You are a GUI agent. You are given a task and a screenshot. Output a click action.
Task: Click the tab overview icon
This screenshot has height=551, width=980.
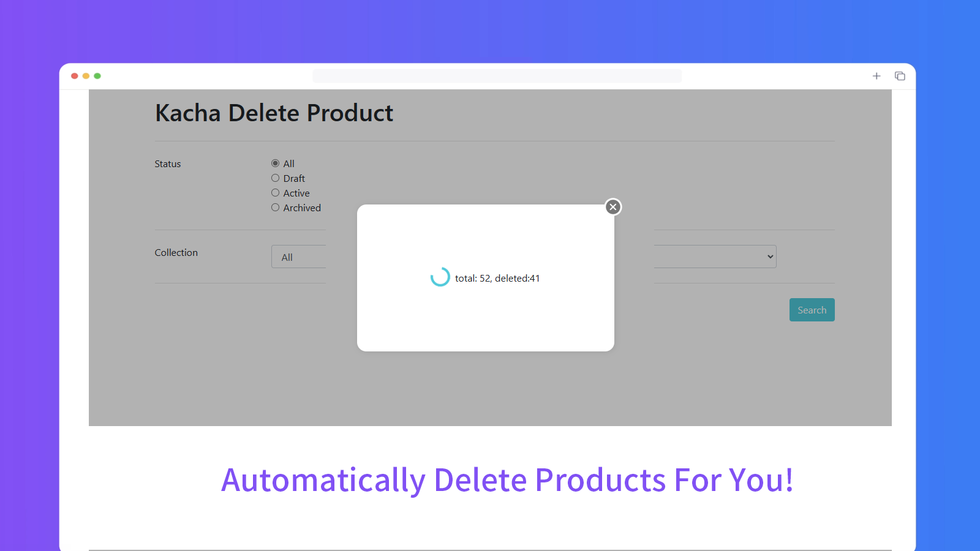click(x=899, y=75)
